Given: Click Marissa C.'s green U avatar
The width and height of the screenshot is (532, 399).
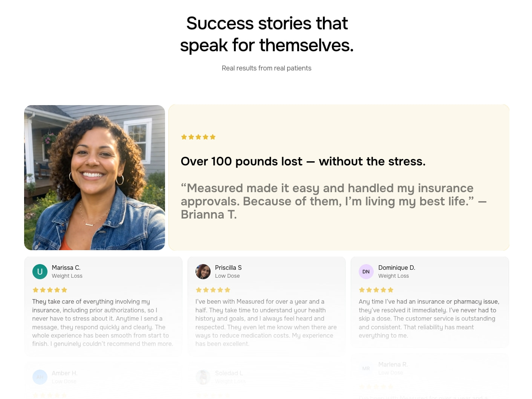Looking at the screenshot, I should click(40, 272).
